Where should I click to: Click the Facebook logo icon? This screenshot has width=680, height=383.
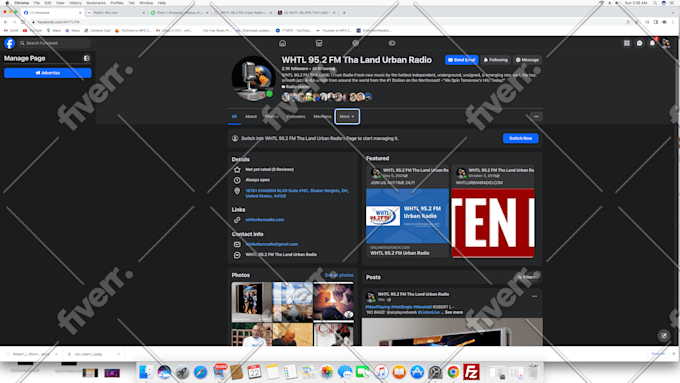pos(10,43)
